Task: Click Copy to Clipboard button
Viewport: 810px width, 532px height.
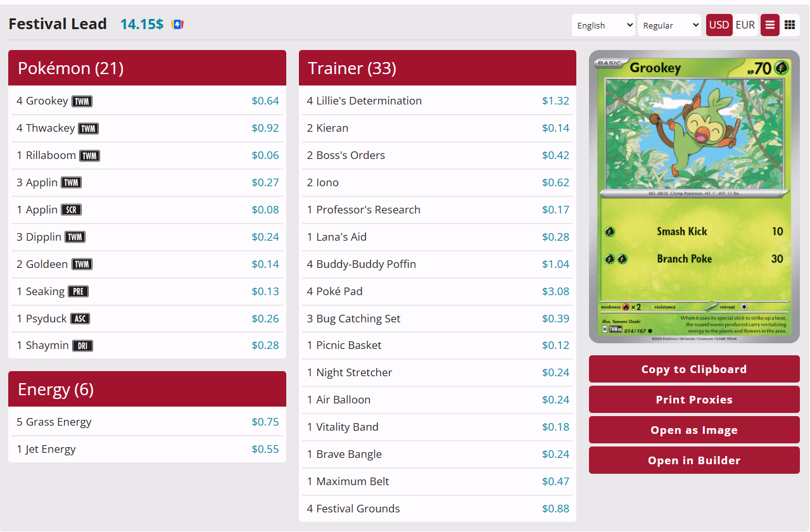Action: 694,369
